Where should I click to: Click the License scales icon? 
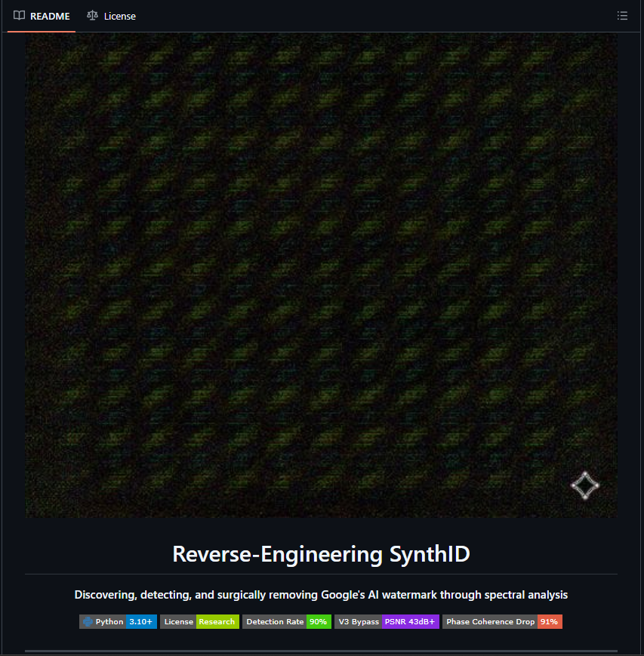(92, 16)
